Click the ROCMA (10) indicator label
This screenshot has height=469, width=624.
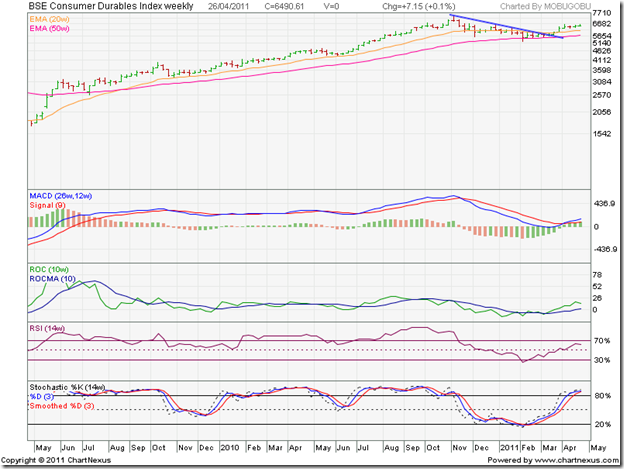[x=53, y=279]
